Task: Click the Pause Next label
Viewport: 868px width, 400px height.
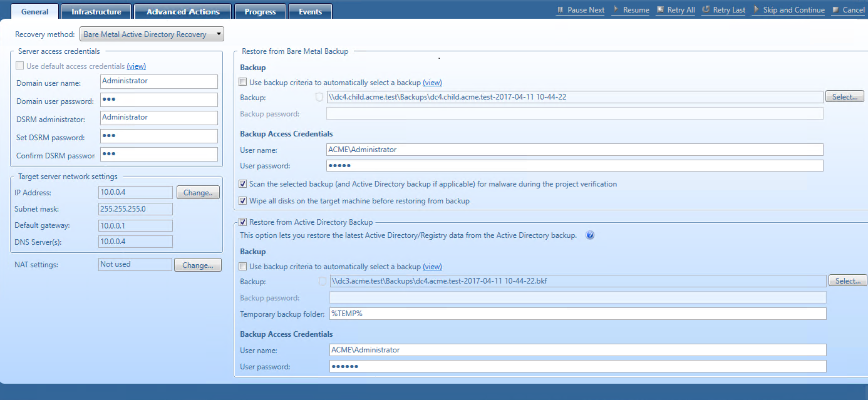Action: (x=586, y=10)
